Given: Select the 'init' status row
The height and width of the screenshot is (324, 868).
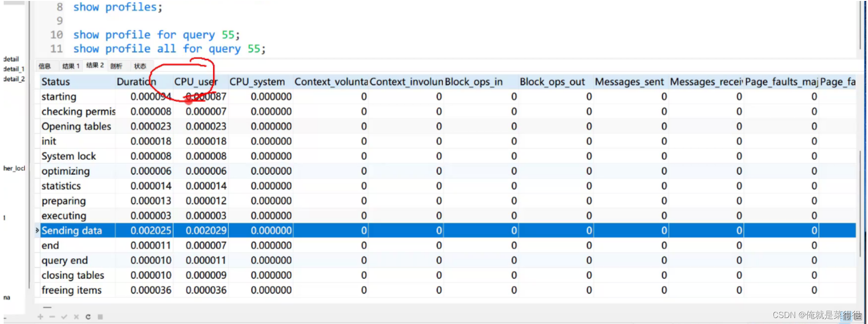Looking at the screenshot, I should 447,141.
